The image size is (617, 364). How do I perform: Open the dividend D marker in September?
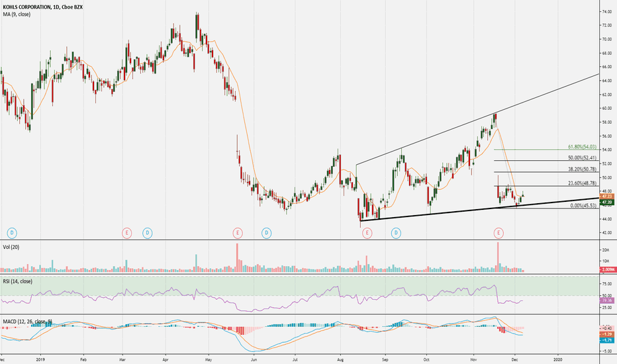[x=396, y=233]
